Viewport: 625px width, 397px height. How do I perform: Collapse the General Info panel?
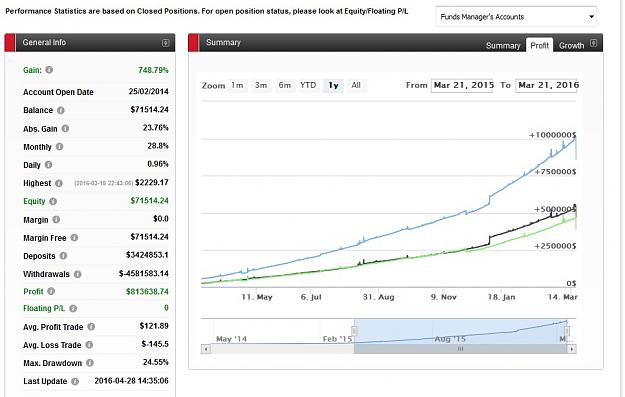[165, 43]
